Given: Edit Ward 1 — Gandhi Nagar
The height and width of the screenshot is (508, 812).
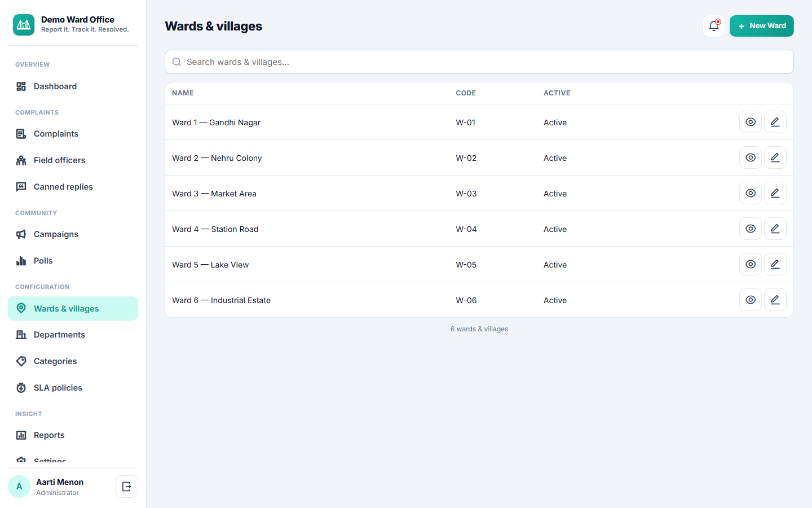Looking at the screenshot, I should pyautogui.click(x=775, y=122).
